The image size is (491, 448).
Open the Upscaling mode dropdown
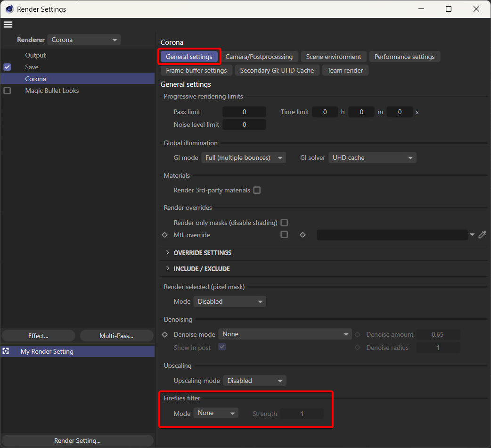[x=254, y=381]
